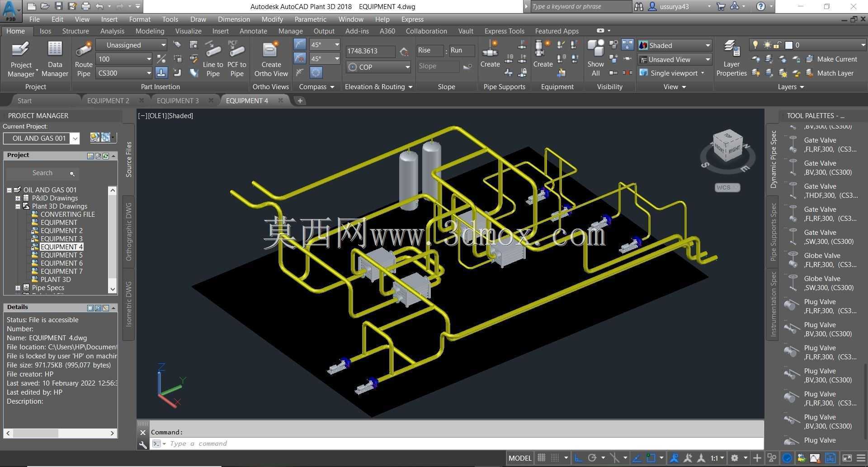Click the Clean Screen icon in status bar
This screenshot has width=868, height=467.
[x=847, y=458]
